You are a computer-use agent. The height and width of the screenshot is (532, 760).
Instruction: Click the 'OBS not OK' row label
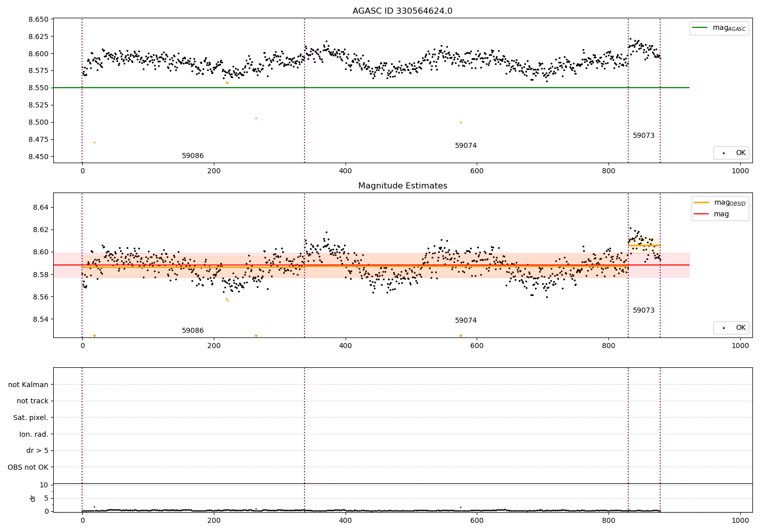pyautogui.click(x=28, y=467)
